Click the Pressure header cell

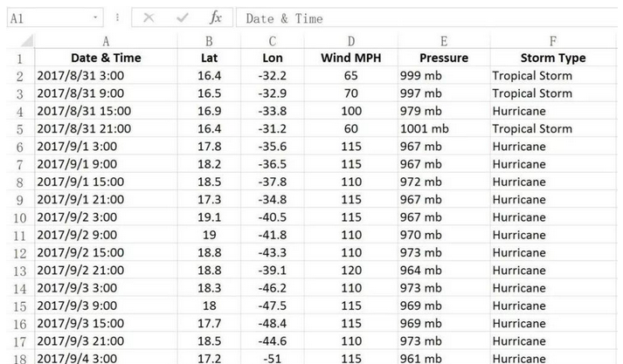click(444, 58)
